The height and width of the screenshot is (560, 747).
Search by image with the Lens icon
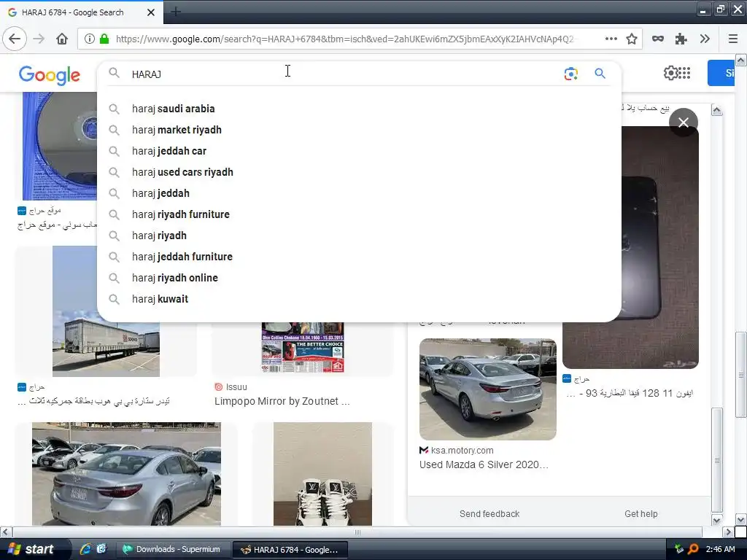(x=570, y=74)
